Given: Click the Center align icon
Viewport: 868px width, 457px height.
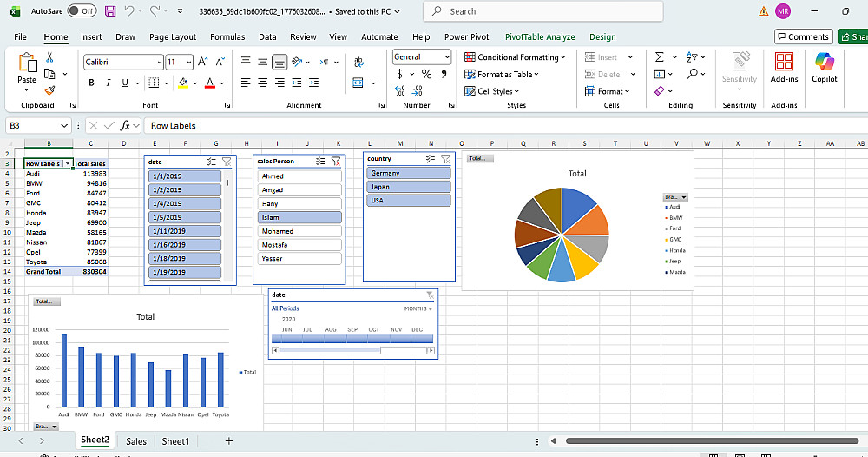Looking at the screenshot, I should pyautogui.click(x=263, y=83).
